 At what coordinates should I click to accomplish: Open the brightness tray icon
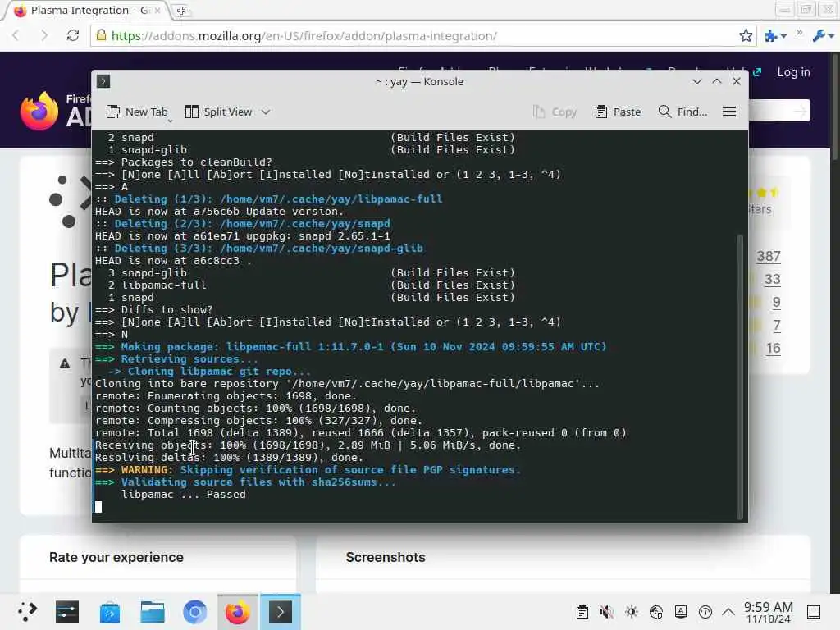tap(632, 612)
